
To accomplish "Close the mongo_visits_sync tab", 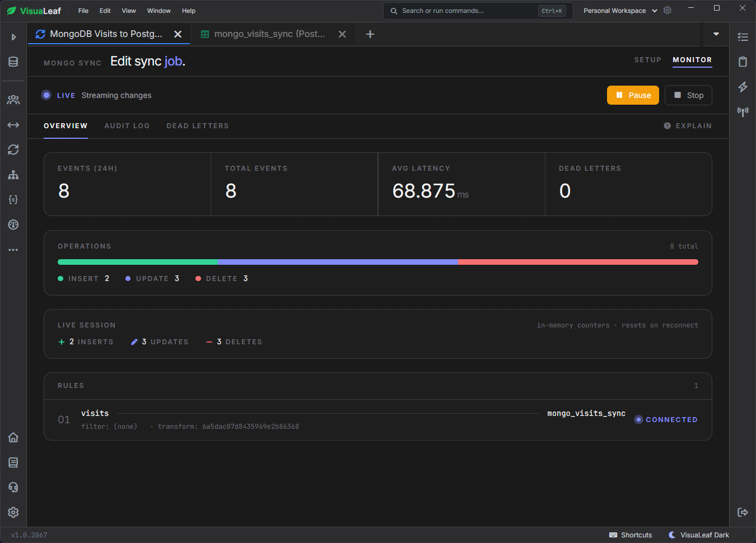I will pos(342,34).
